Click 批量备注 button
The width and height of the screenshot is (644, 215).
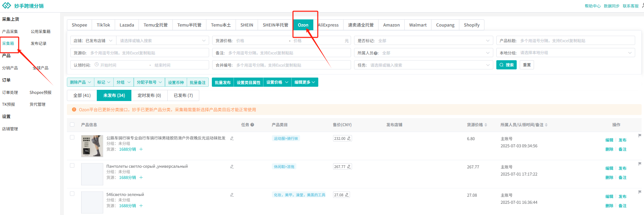coord(198,82)
